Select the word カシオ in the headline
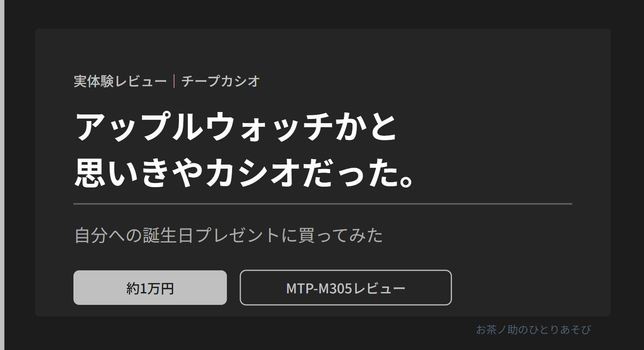 [x=253, y=173]
